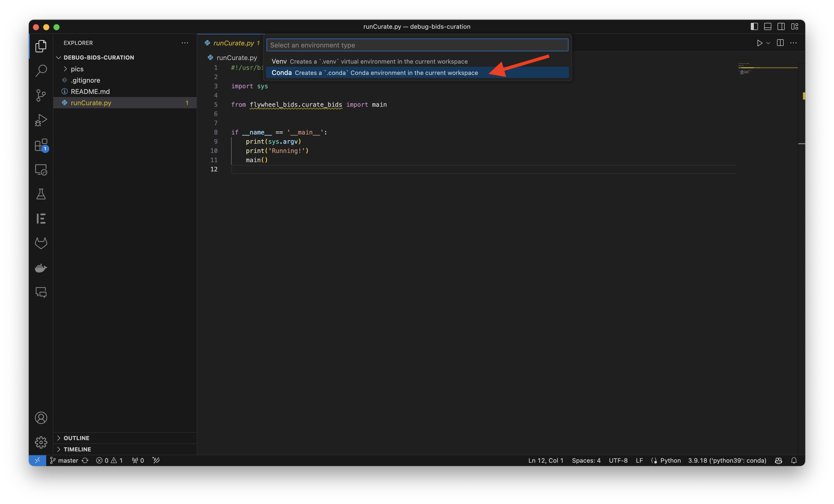The image size is (834, 504).
Task: Open the Docker whale icon view
Action: pyautogui.click(x=41, y=268)
